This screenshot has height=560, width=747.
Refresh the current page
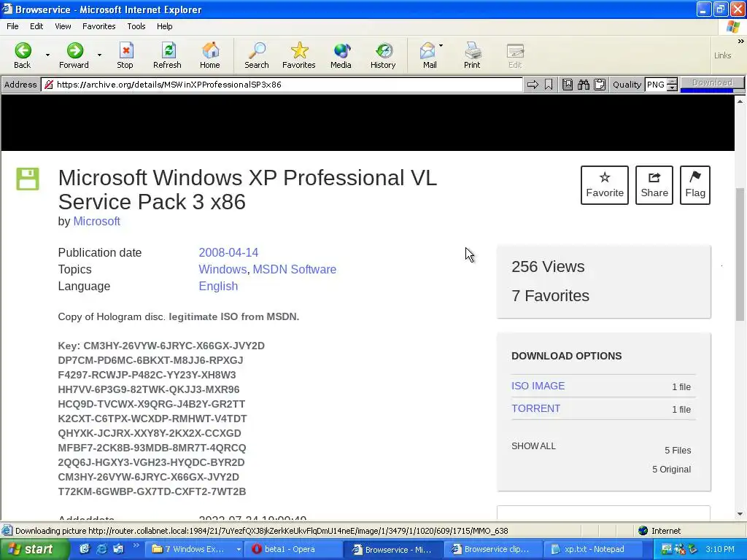[x=167, y=55]
